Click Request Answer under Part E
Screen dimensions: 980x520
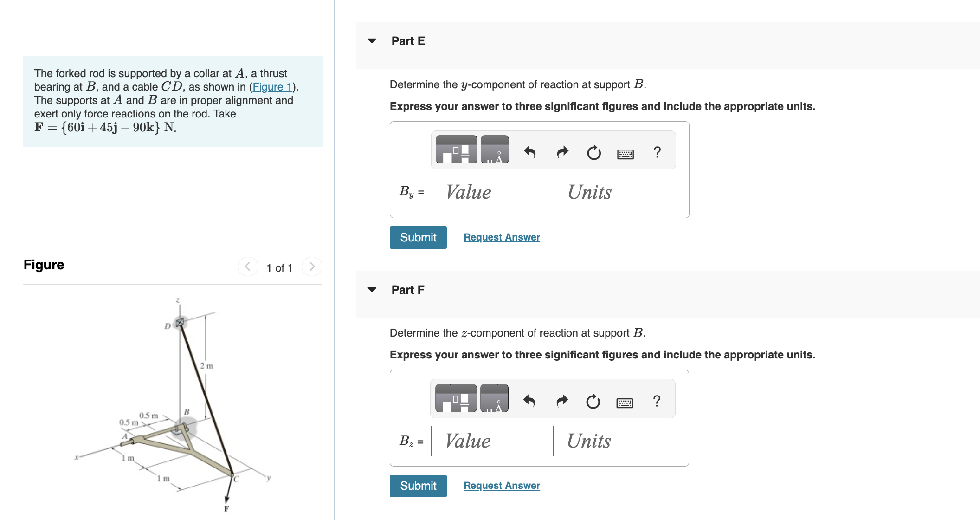click(501, 237)
